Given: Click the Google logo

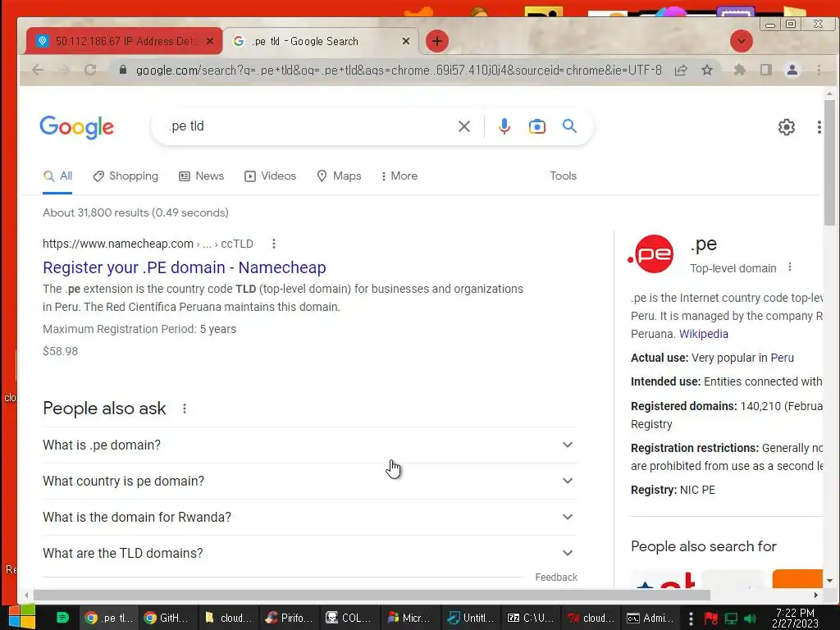Looking at the screenshot, I should (x=76, y=127).
